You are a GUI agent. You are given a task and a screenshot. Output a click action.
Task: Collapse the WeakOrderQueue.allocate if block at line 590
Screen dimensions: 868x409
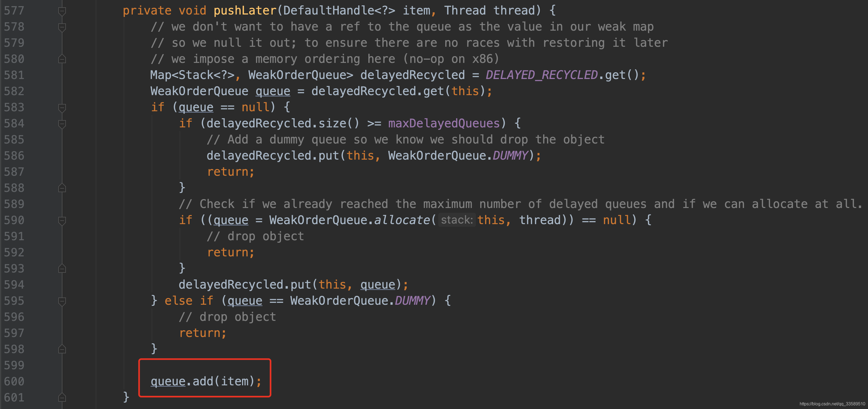(62, 221)
